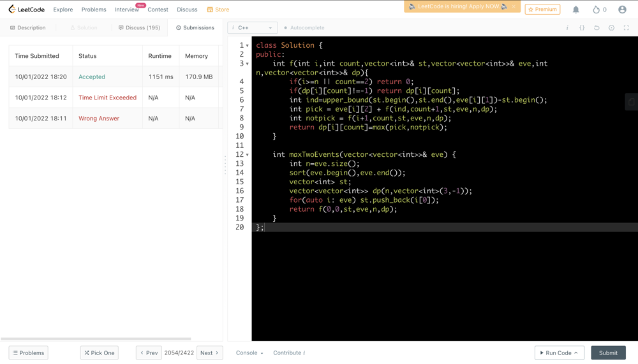The width and height of the screenshot is (638, 364).
Task: Open the code snippet braces icon
Action: (582, 27)
